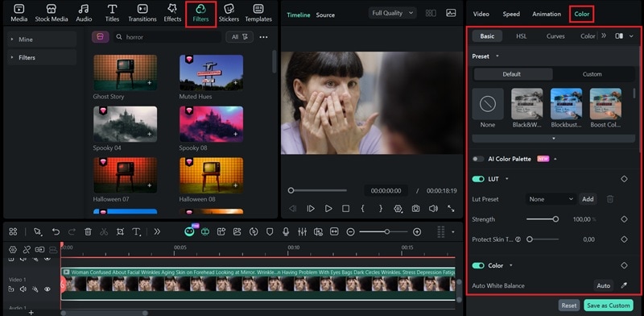Select the Default preset tab
644x316 pixels.
(512, 74)
